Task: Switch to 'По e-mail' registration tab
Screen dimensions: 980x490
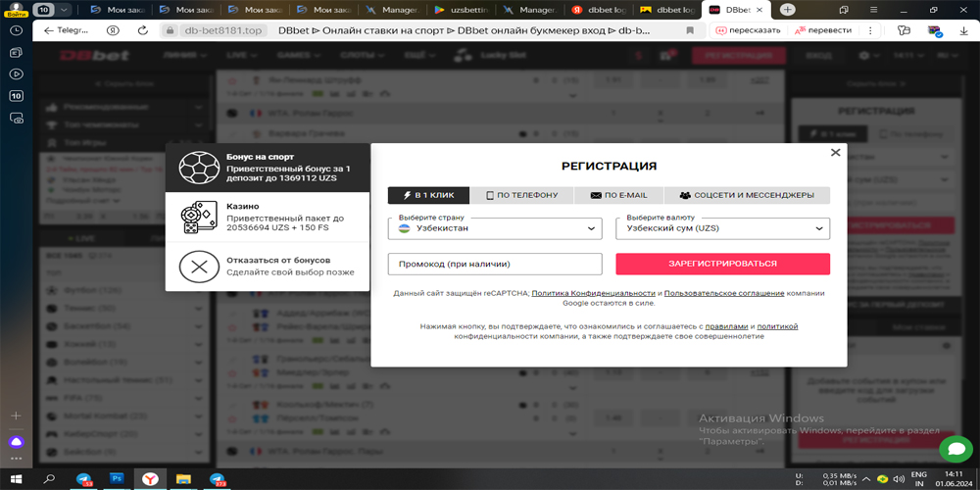Action: click(x=618, y=195)
